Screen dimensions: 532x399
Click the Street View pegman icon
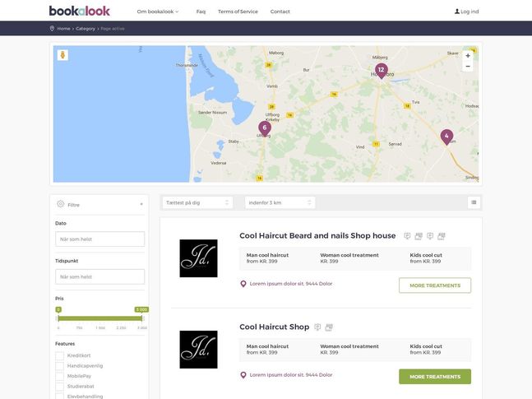point(62,55)
